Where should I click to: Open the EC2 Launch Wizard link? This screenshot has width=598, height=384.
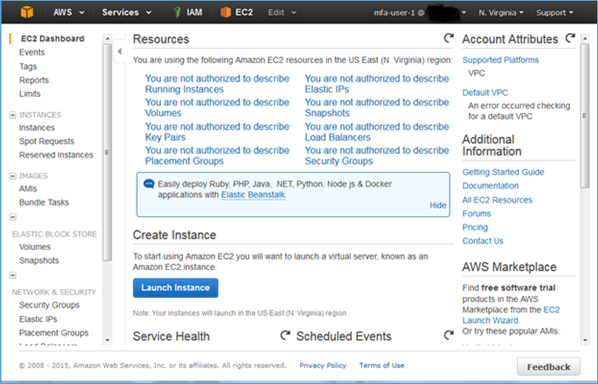(511, 315)
